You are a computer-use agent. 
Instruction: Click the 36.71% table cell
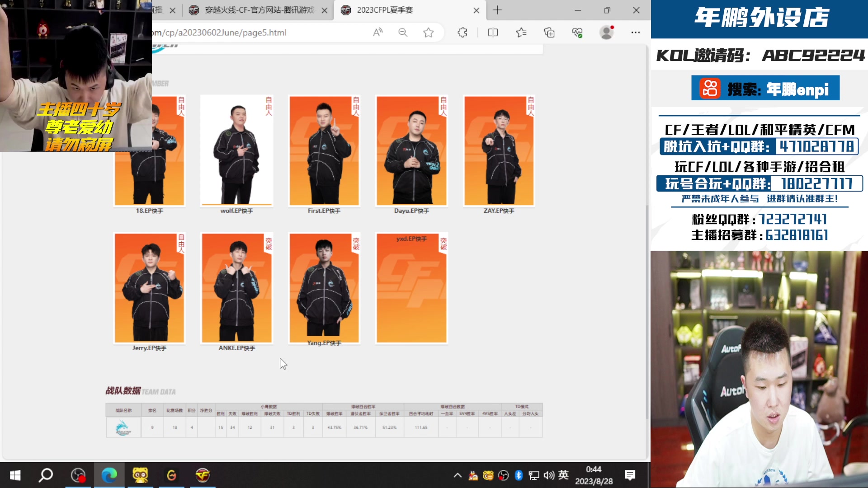pos(360,427)
